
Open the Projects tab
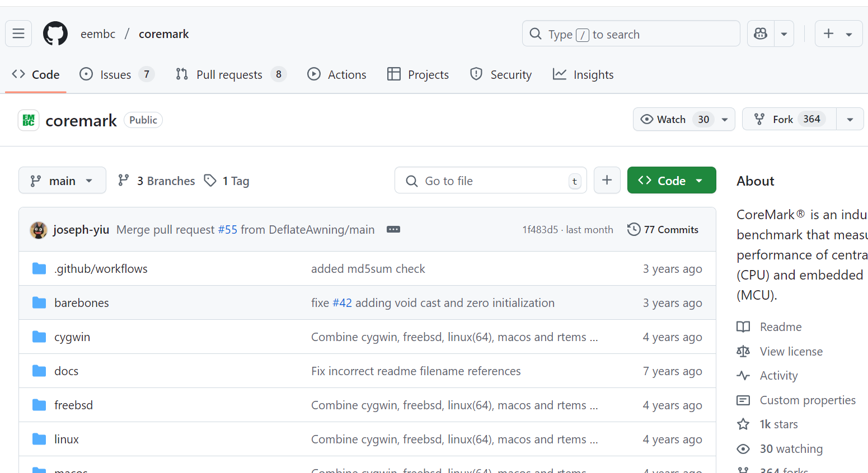tap(418, 74)
